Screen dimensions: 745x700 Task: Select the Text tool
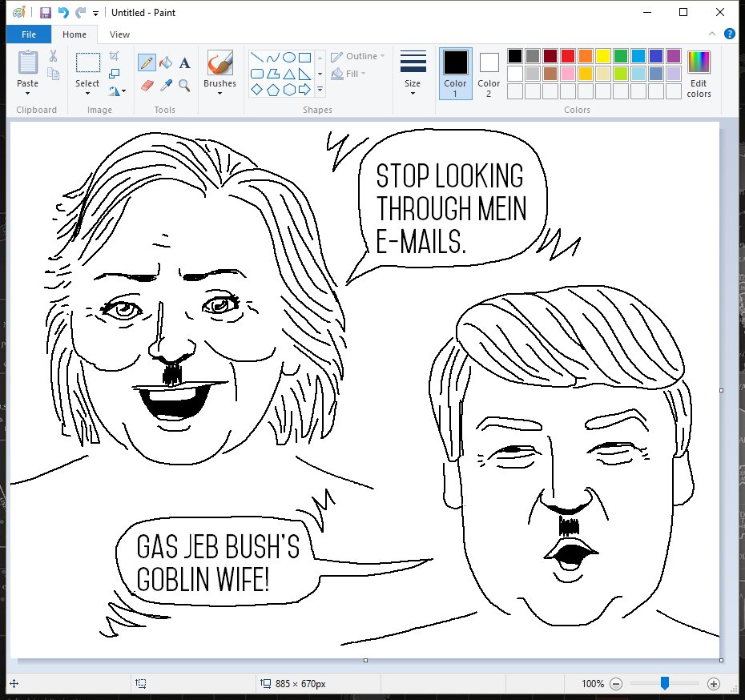185,62
